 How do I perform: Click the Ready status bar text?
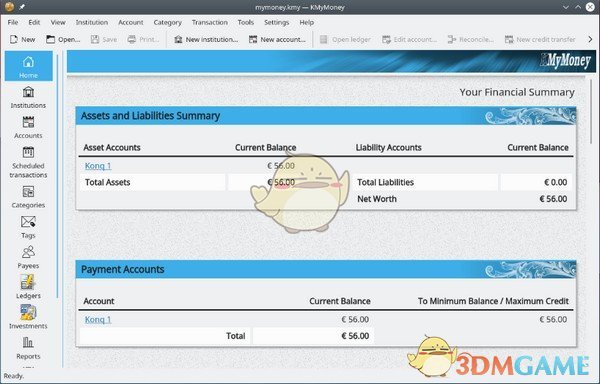click(14, 376)
